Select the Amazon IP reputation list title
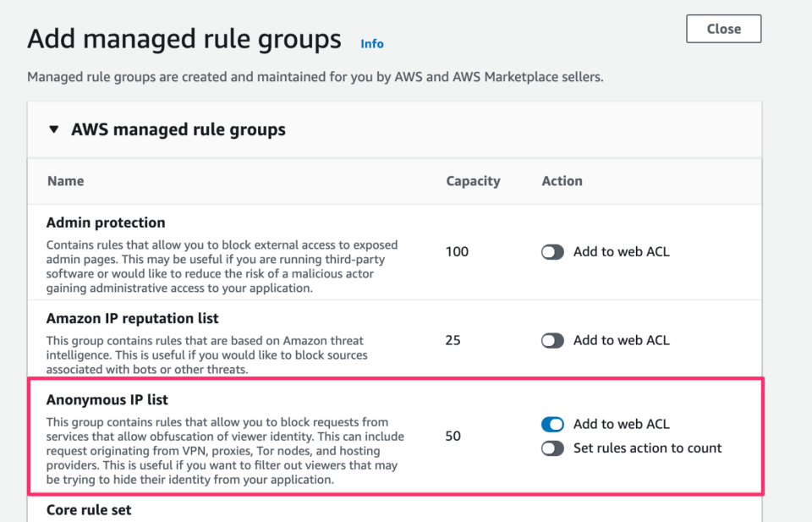The width and height of the screenshot is (812, 522). [x=133, y=318]
